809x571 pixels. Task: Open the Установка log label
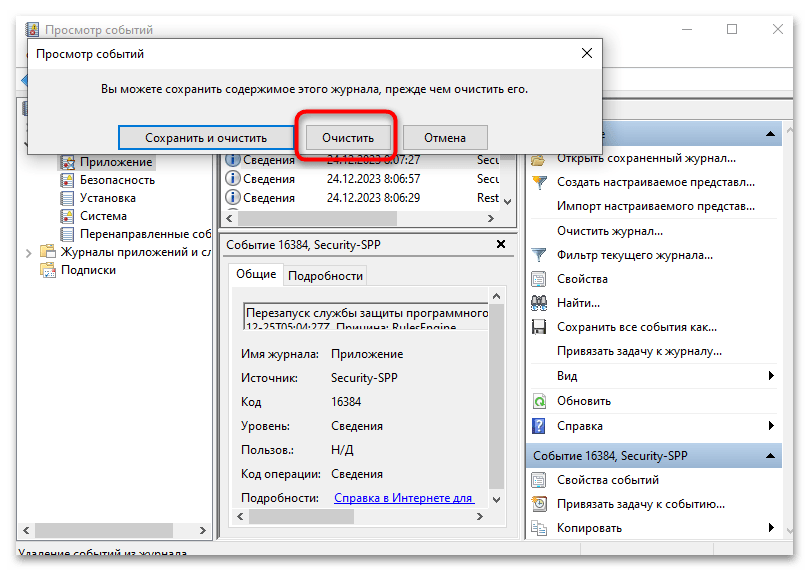point(108,198)
